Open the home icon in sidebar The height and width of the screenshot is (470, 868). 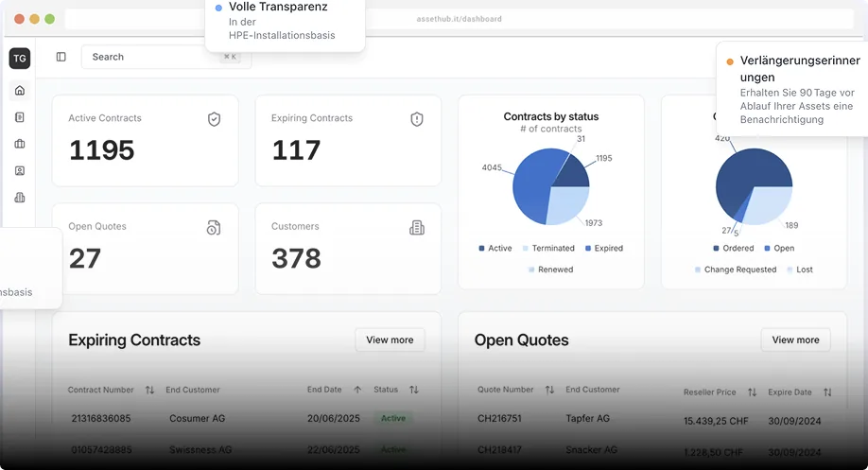point(20,90)
